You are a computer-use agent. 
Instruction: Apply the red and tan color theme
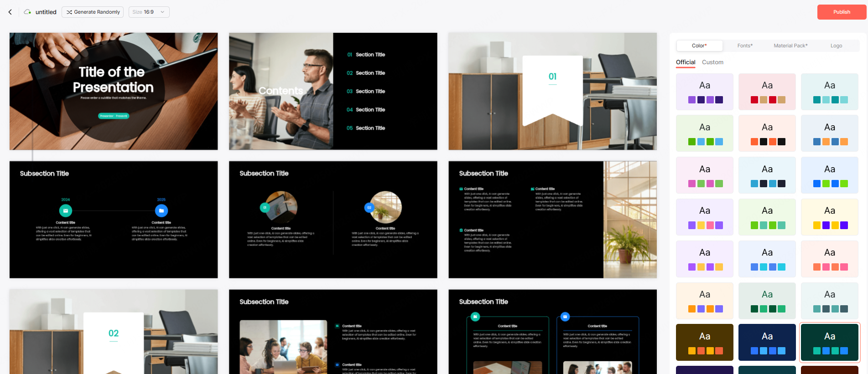click(x=767, y=92)
